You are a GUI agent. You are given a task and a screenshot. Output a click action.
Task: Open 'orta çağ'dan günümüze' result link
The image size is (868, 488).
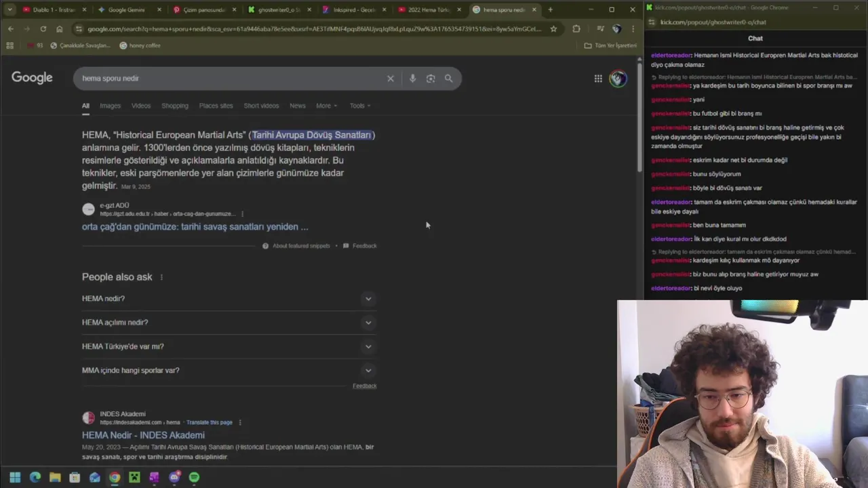tap(195, 227)
